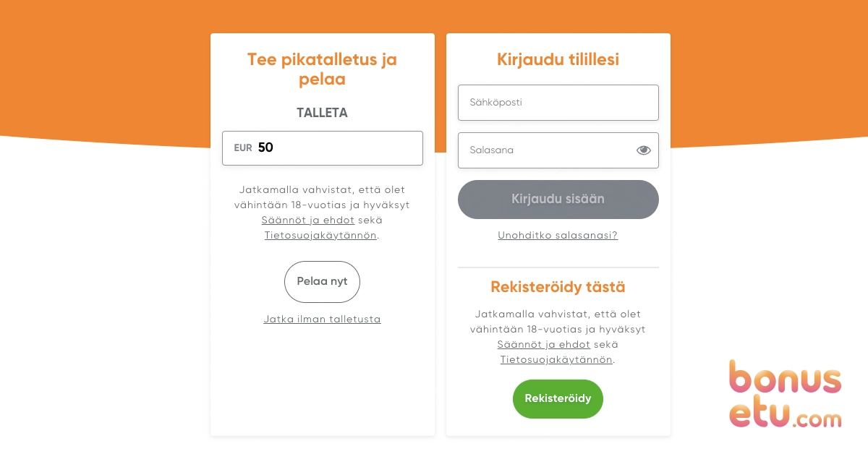The width and height of the screenshot is (868, 454).
Task: Open the Unohditko salasanasi? link
Action: (x=558, y=236)
